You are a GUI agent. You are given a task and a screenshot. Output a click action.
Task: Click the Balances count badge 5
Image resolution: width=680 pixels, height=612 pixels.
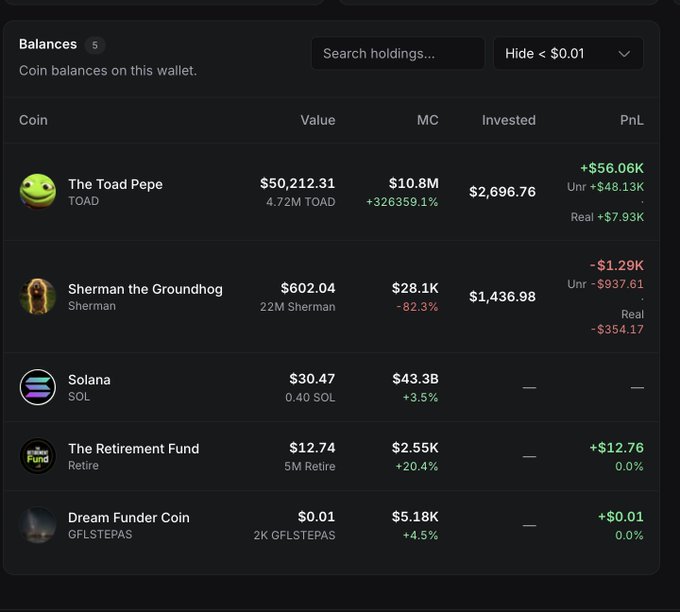[x=95, y=45]
